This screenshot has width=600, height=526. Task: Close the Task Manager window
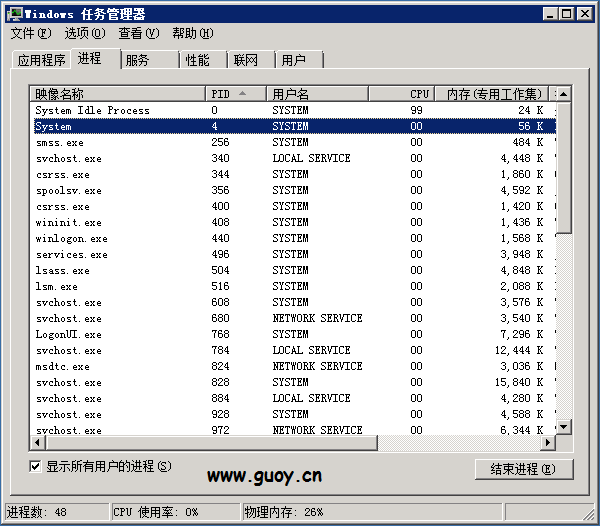pos(585,14)
